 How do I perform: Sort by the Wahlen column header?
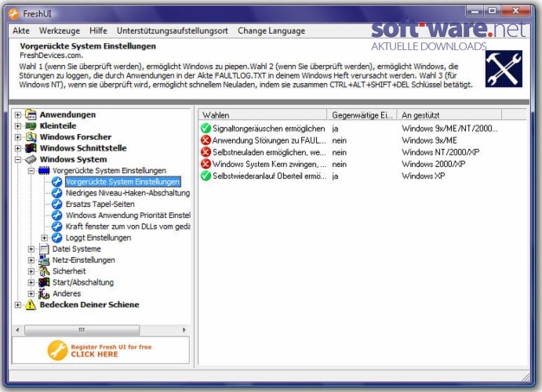263,114
